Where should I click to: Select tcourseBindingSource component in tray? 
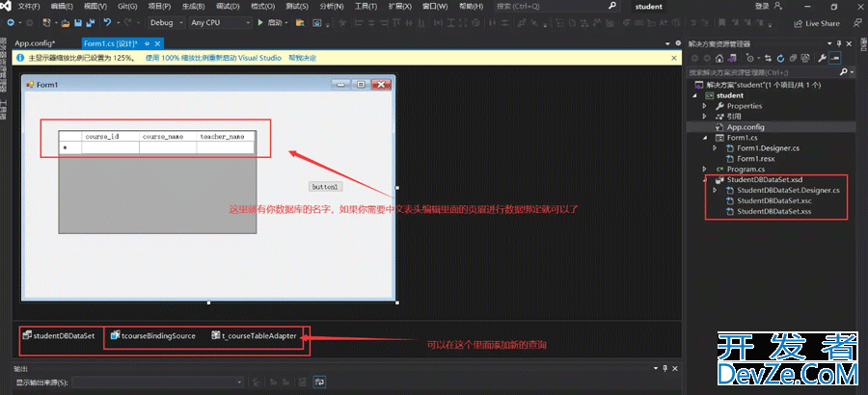pos(152,335)
